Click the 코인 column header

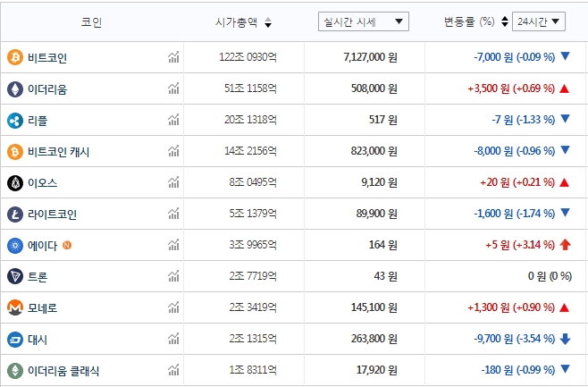point(91,22)
